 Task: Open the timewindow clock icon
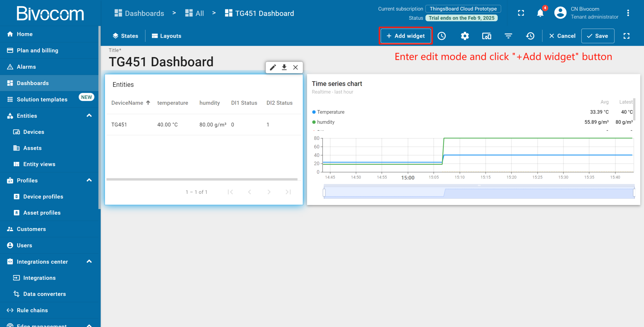pyautogui.click(x=441, y=36)
